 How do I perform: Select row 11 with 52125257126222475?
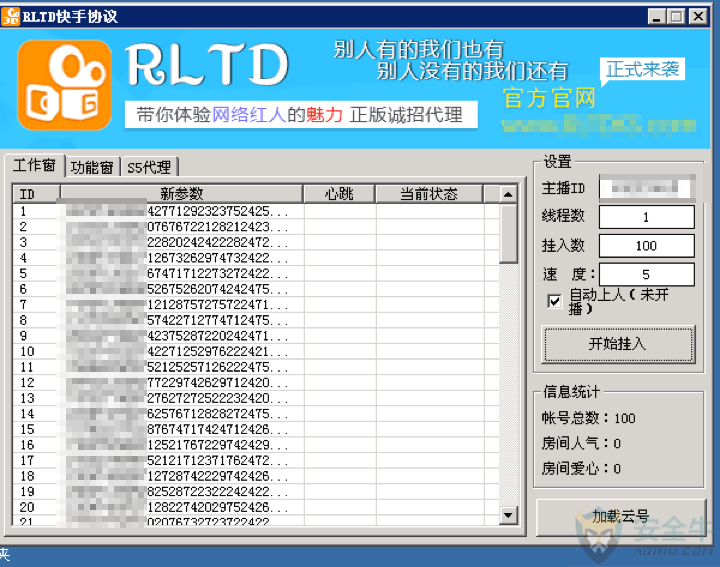click(256, 367)
